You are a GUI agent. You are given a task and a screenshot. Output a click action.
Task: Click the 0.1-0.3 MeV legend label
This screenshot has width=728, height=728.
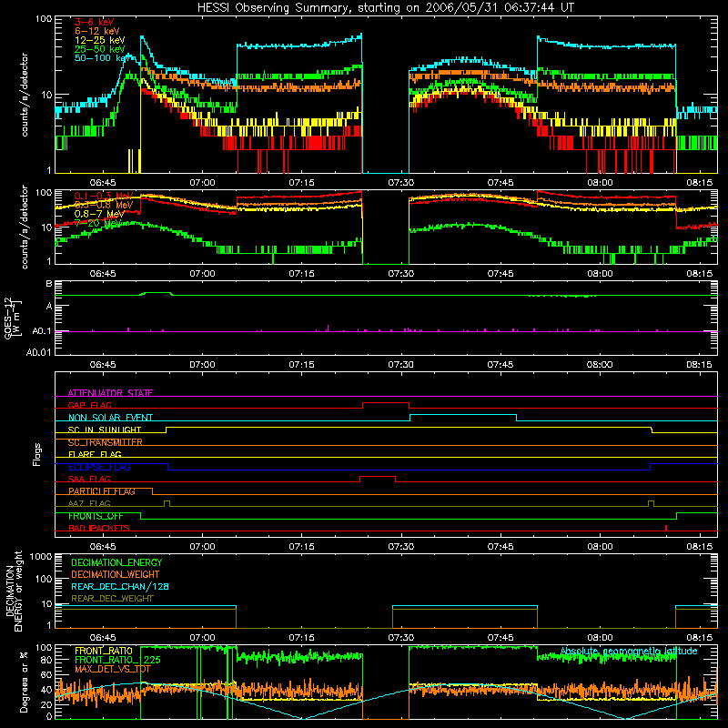[x=104, y=196]
